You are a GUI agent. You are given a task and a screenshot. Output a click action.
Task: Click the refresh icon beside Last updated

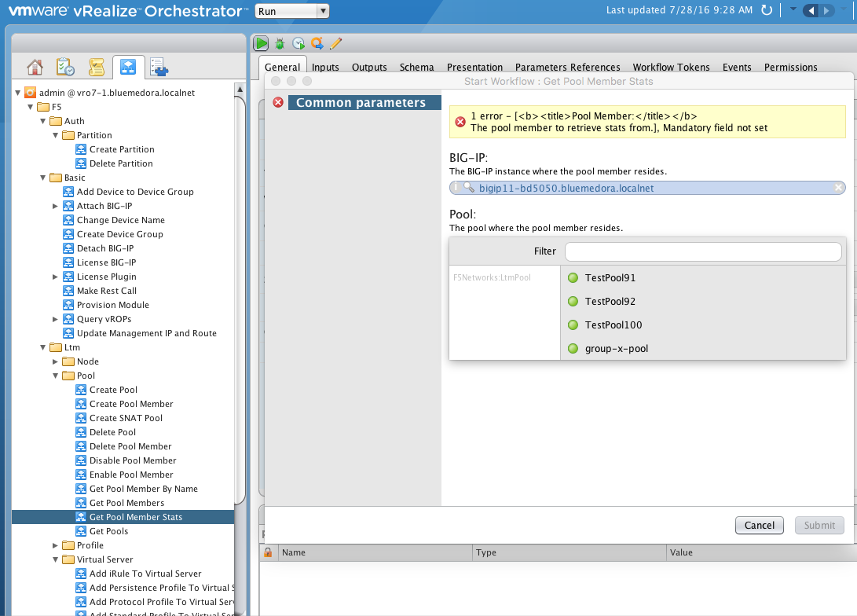coord(767,10)
